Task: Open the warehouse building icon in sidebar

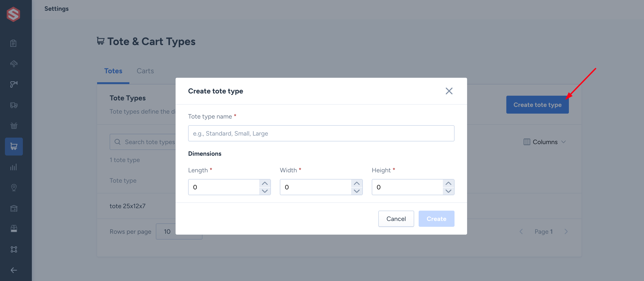Action: [x=14, y=208]
